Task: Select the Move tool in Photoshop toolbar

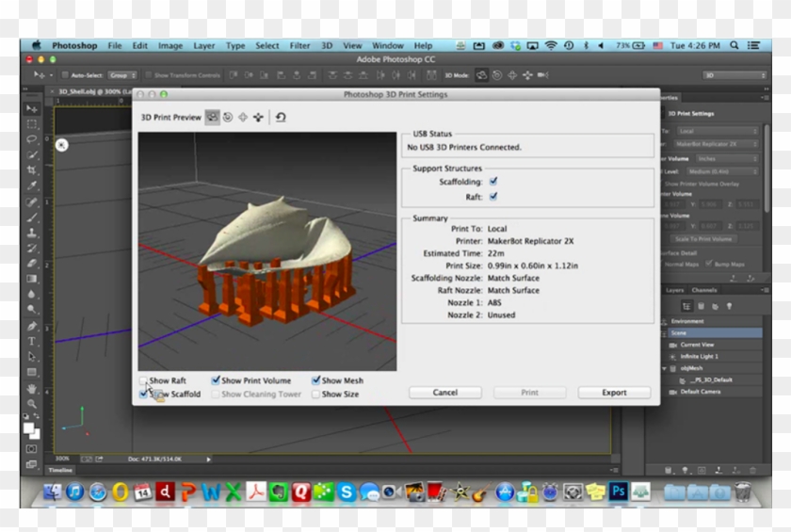Action: 32,108
